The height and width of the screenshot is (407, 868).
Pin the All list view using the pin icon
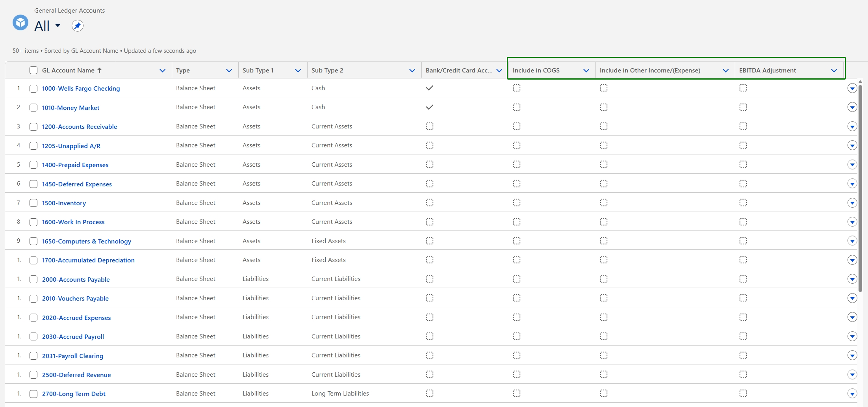[x=77, y=25]
